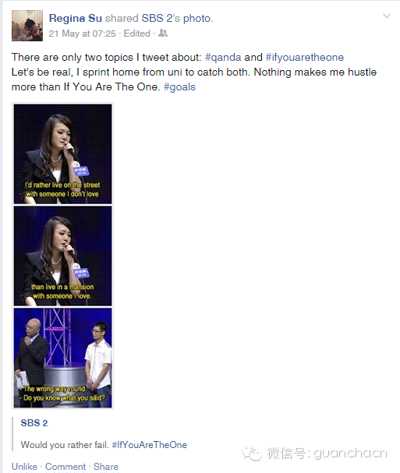Show the post's Edited history

click(x=137, y=33)
